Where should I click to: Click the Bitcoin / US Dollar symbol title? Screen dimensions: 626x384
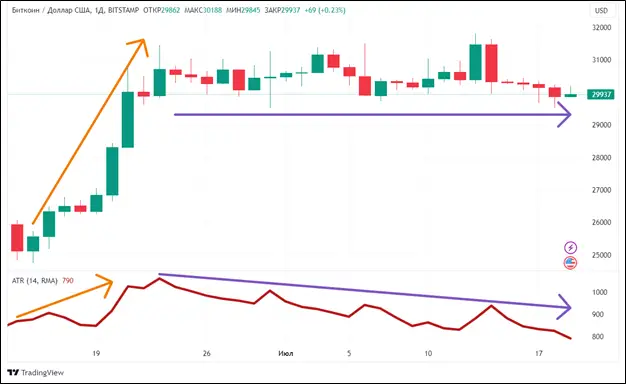click(51, 10)
